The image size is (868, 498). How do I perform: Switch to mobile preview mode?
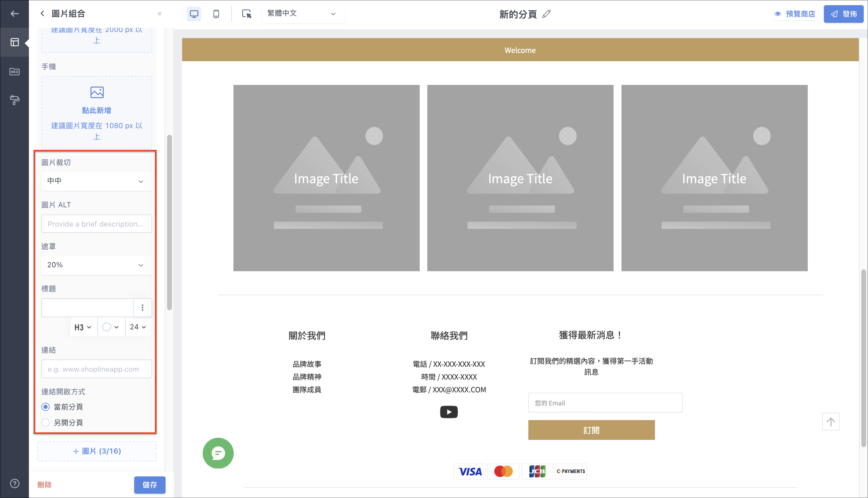click(216, 14)
